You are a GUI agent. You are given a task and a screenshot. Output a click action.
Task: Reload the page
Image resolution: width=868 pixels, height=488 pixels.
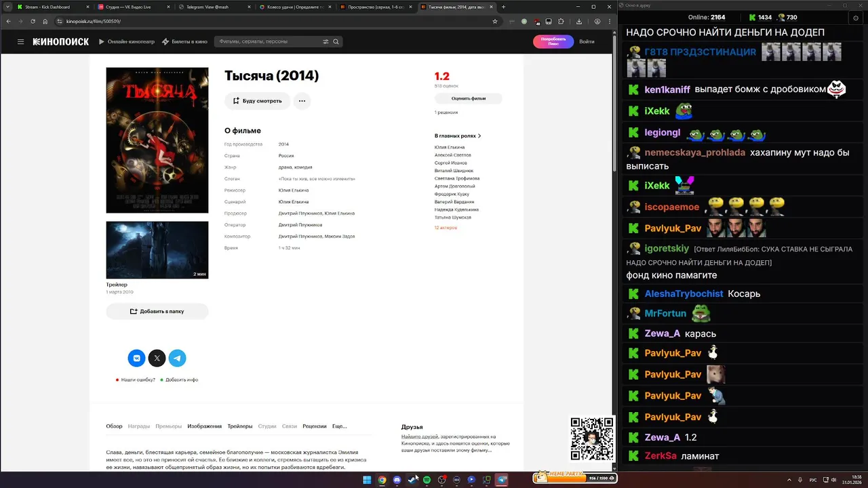point(33,21)
